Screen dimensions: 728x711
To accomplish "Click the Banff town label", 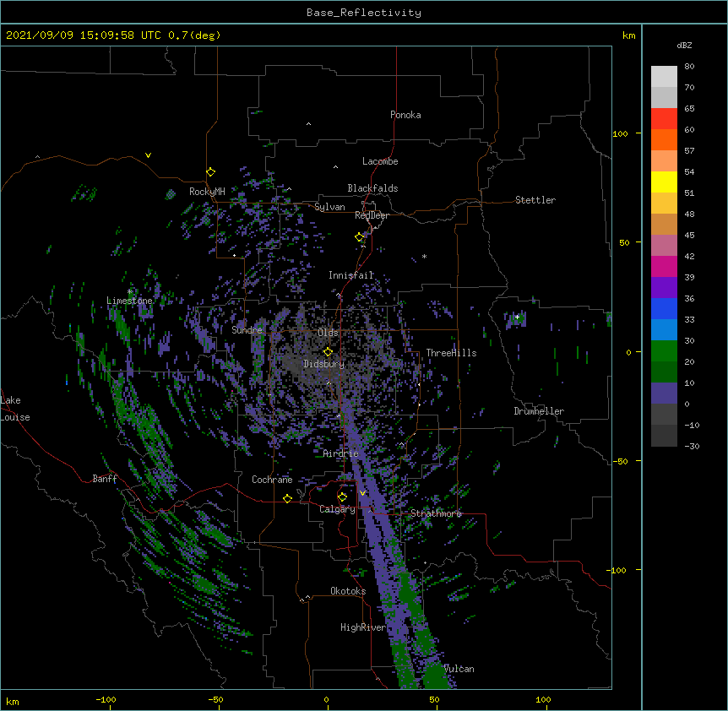I will [x=105, y=479].
